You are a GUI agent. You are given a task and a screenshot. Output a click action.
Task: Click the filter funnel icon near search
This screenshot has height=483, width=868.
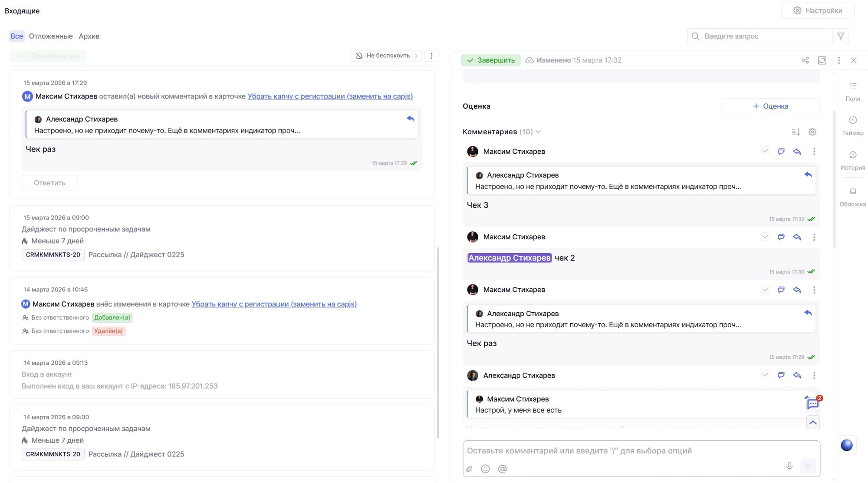pyautogui.click(x=840, y=36)
